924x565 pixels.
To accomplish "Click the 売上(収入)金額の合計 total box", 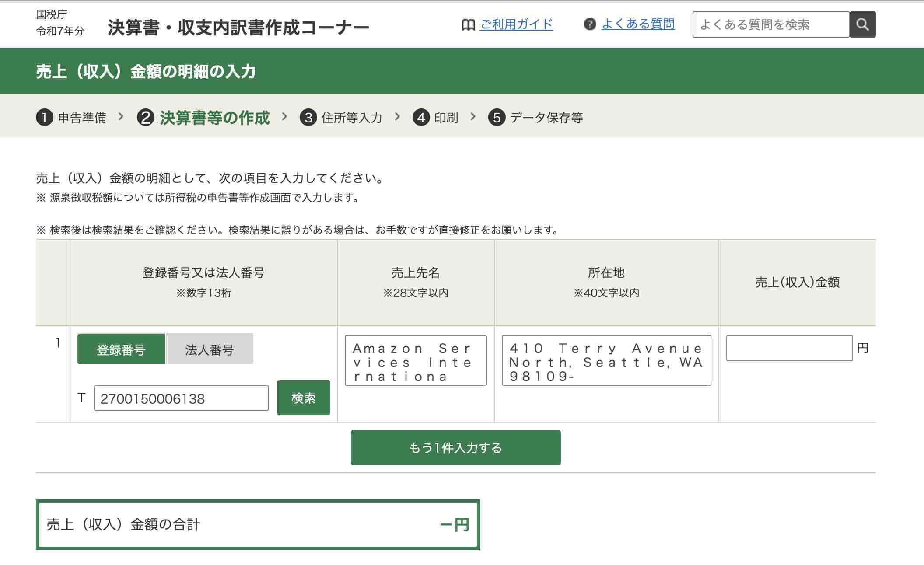I will click(258, 524).
